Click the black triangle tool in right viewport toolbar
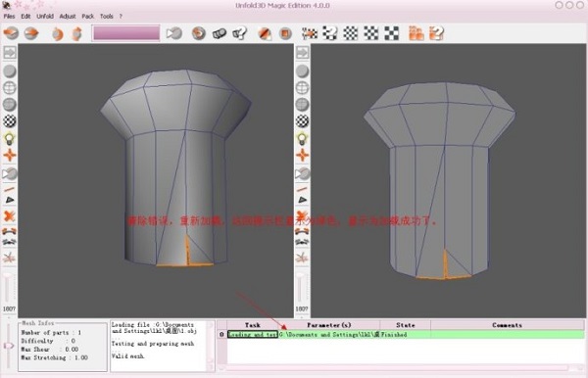The height and width of the screenshot is (378, 588). coord(302,200)
